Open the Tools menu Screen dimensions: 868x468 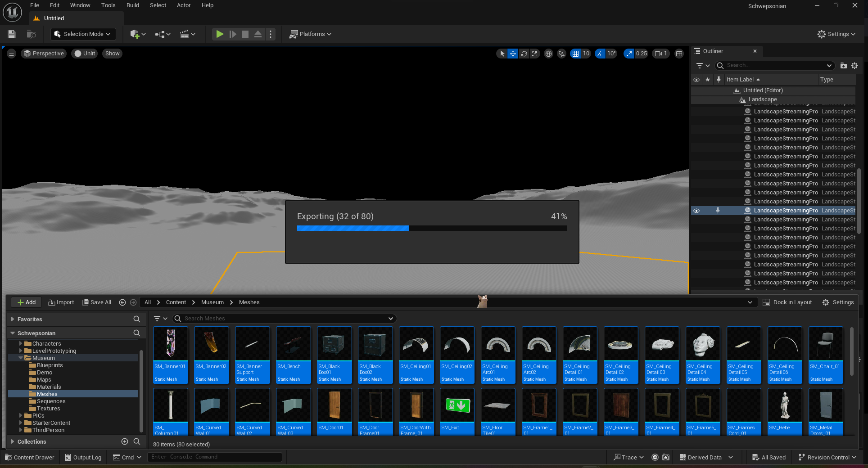tap(108, 5)
